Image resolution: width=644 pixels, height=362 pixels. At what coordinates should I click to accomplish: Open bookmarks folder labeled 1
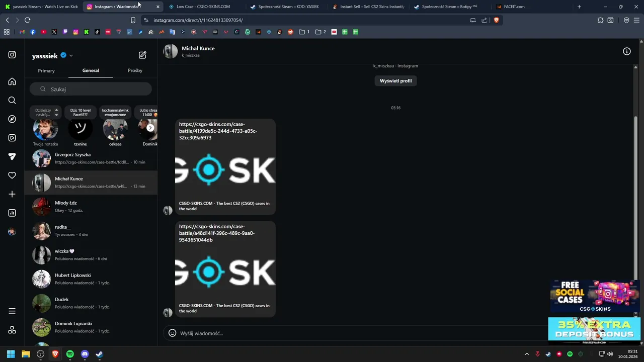pyautogui.click(x=304, y=32)
